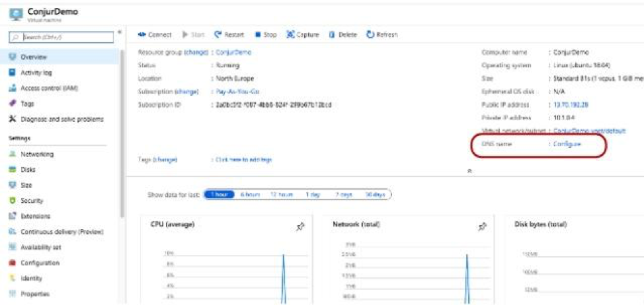The height and width of the screenshot is (305, 644).
Task: Open the Disks settings
Action: (x=29, y=170)
